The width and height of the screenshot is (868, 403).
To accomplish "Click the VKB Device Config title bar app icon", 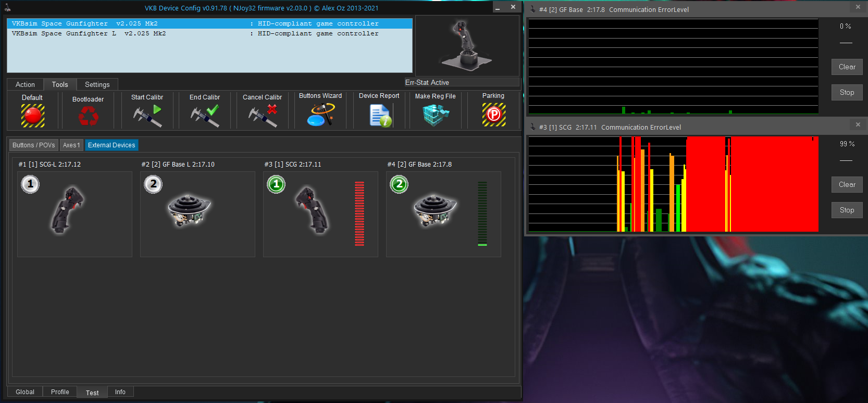I will [x=7, y=7].
